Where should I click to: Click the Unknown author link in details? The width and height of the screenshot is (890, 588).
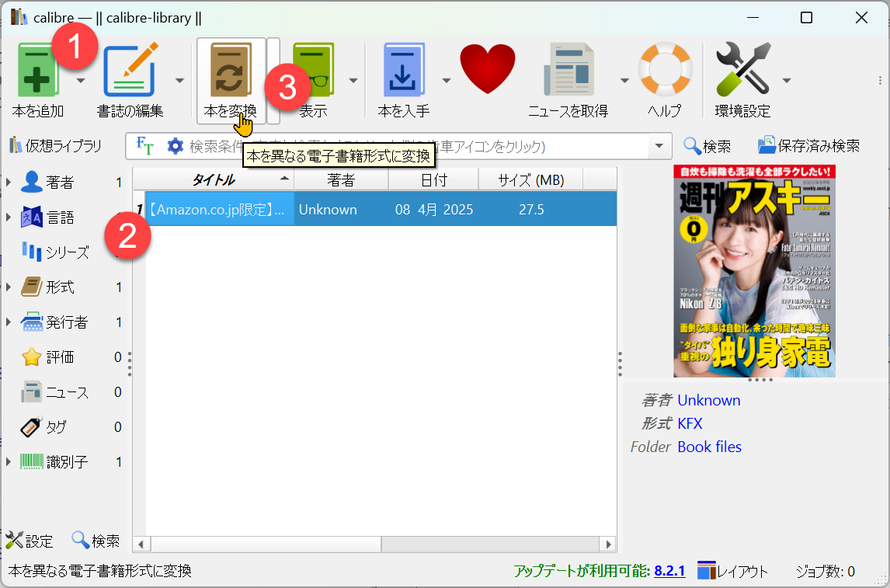(709, 400)
